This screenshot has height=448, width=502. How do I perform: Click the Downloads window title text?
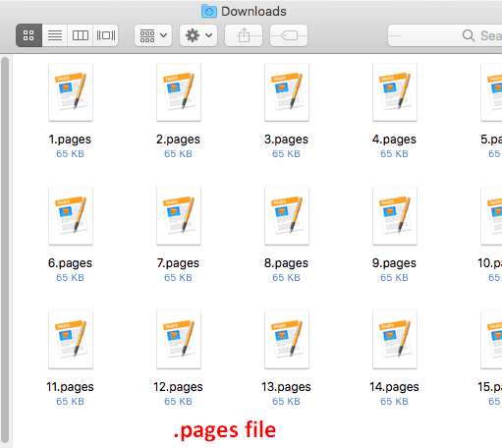[253, 12]
